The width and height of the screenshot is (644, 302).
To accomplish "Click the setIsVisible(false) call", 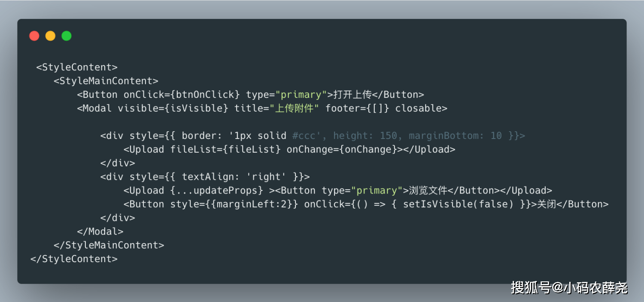I will click(458, 205).
